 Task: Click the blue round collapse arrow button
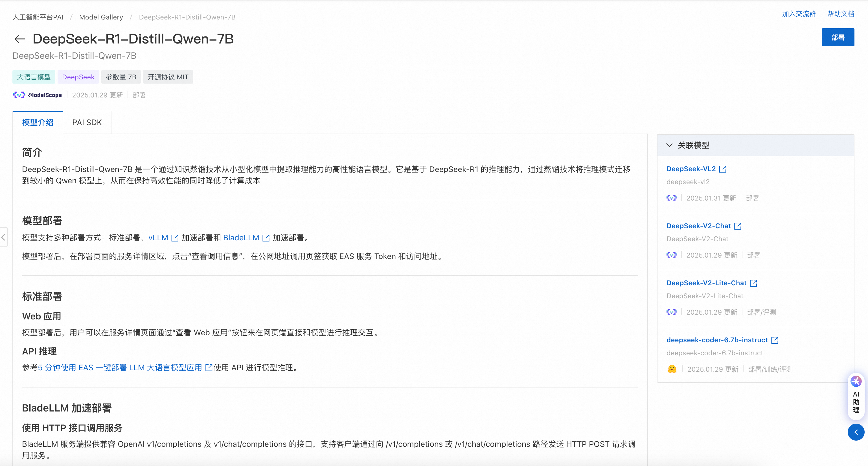[856, 432]
